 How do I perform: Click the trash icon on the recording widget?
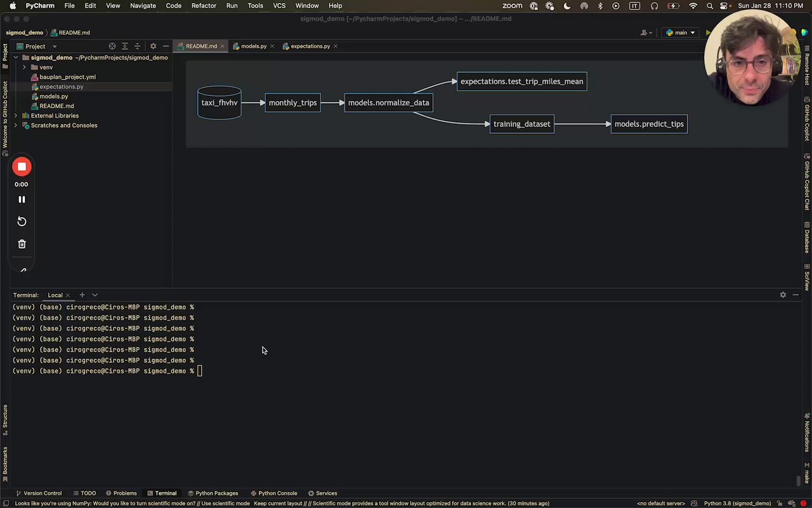pyautogui.click(x=22, y=244)
